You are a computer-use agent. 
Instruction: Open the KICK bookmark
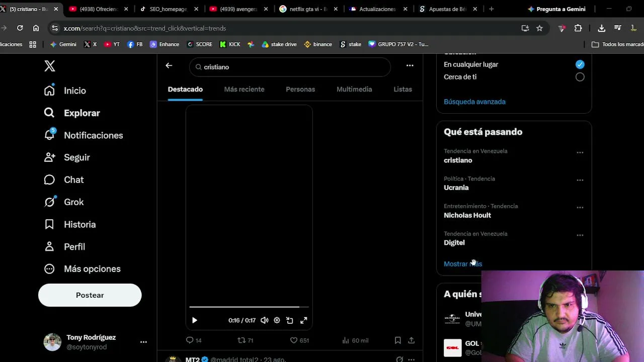click(230, 44)
